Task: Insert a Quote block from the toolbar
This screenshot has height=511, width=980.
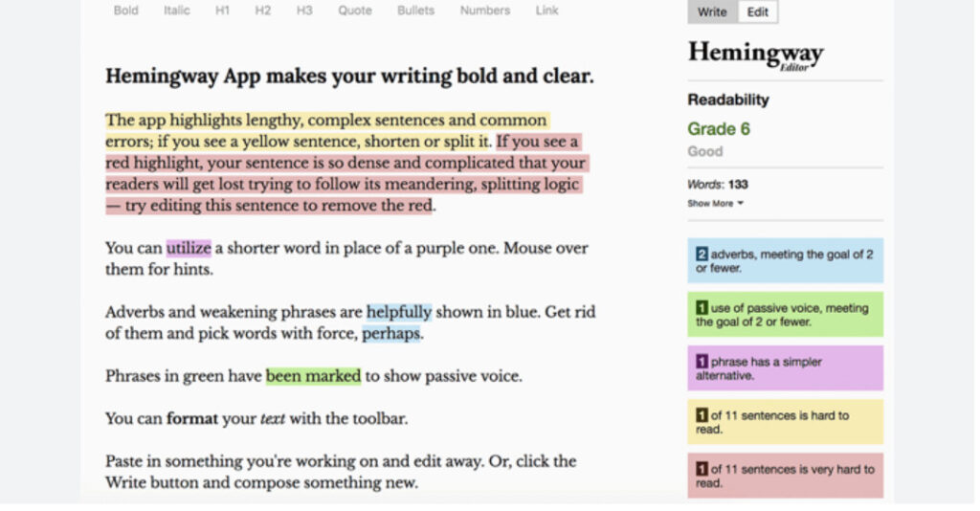Action: (x=355, y=11)
